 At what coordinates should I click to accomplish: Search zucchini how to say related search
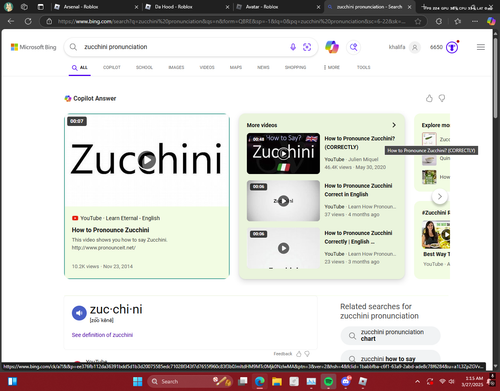[390, 357]
